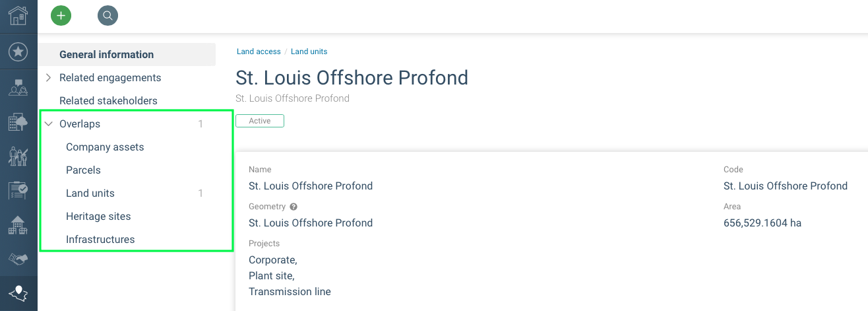Open the handshake agreements sidebar icon
868x311 pixels.
(18, 259)
